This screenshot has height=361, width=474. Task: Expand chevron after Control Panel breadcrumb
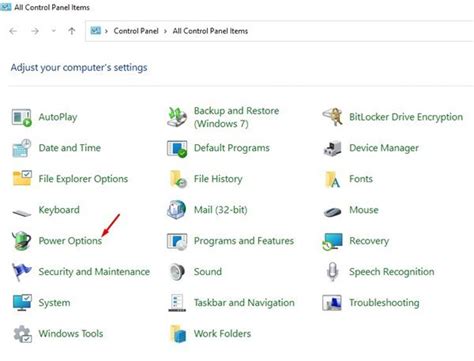tap(165, 31)
